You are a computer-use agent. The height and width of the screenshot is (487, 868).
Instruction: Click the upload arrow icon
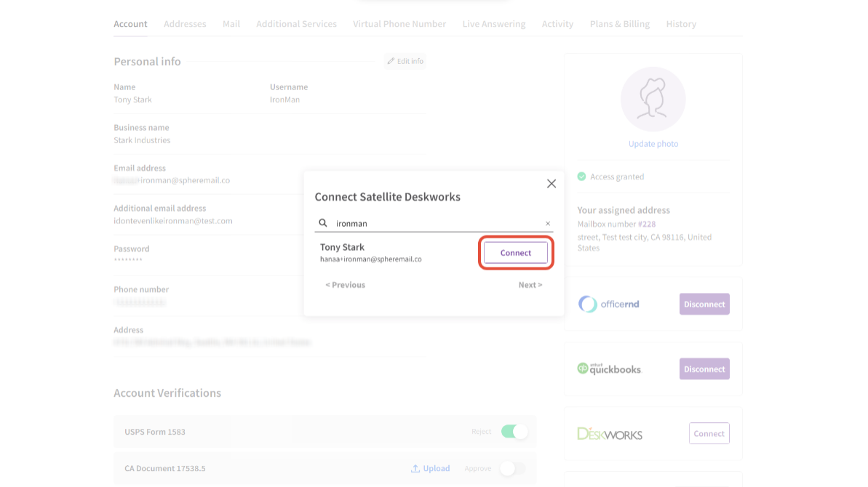point(415,468)
